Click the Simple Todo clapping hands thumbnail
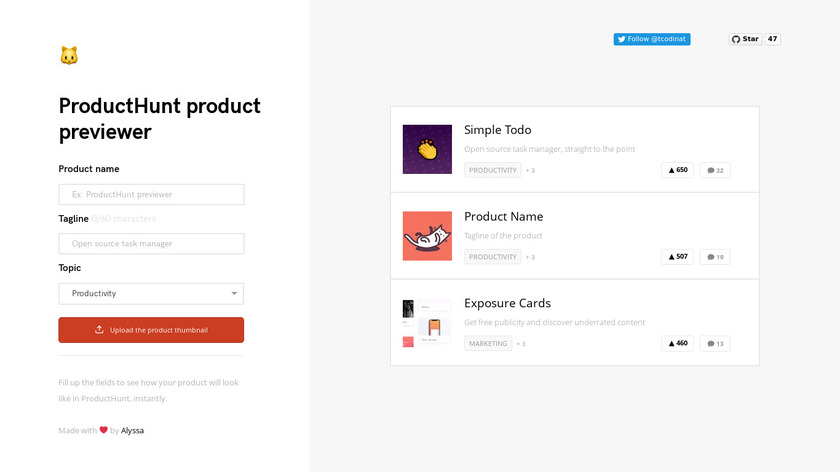Image resolution: width=840 pixels, height=472 pixels. tap(427, 149)
